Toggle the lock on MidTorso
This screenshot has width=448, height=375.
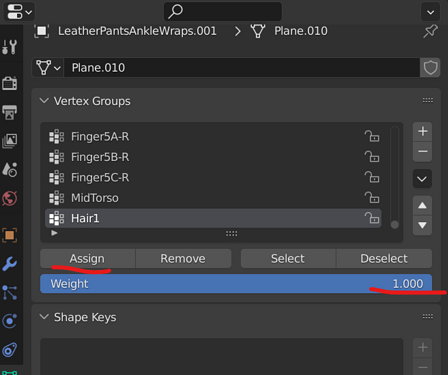372,198
